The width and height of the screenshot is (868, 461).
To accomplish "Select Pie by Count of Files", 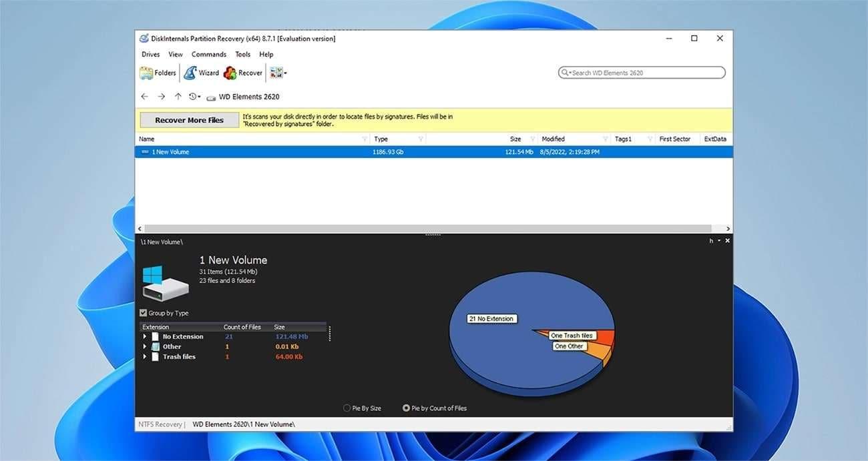I will pos(406,408).
